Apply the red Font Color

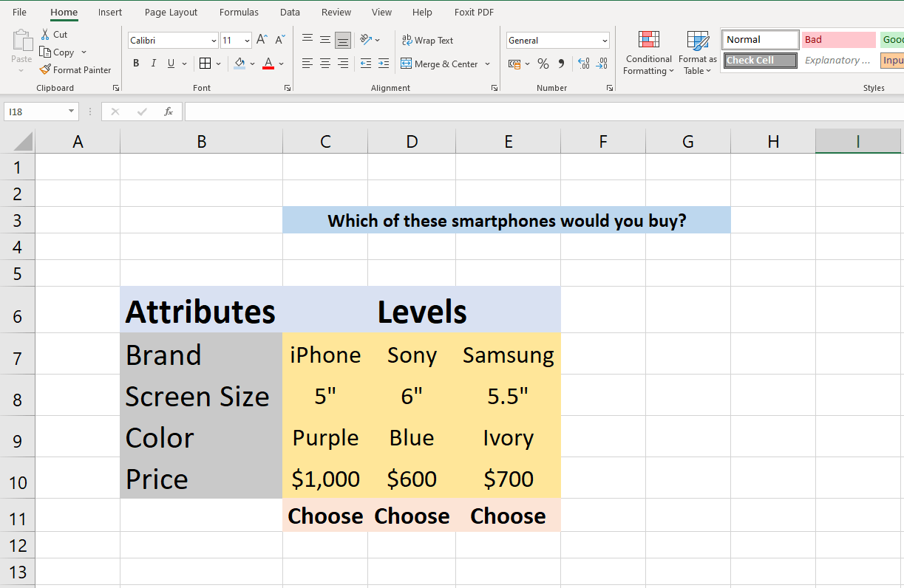[x=268, y=64]
